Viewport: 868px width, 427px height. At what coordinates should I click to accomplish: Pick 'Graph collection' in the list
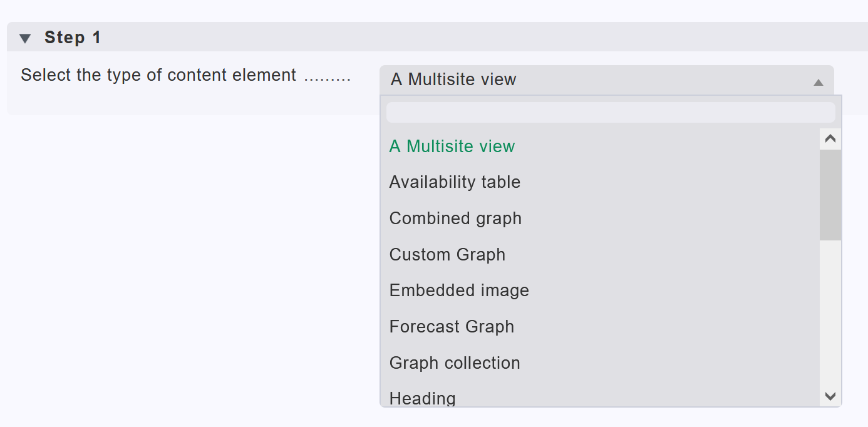(x=455, y=363)
